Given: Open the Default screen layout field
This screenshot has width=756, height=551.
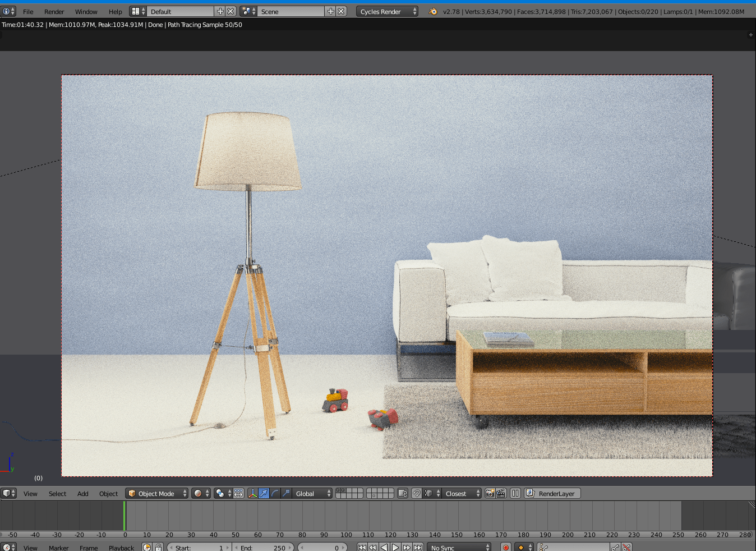Looking at the screenshot, I should (181, 11).
